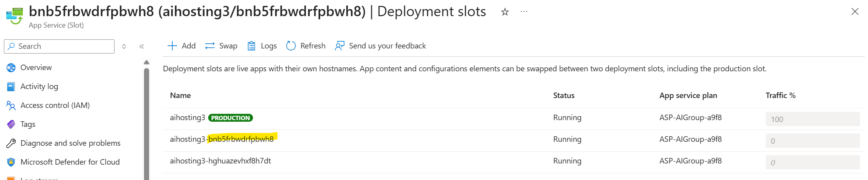Toggle expand/collapse menu groups arrows
This screenshot has width=868, height=180.
124,46
